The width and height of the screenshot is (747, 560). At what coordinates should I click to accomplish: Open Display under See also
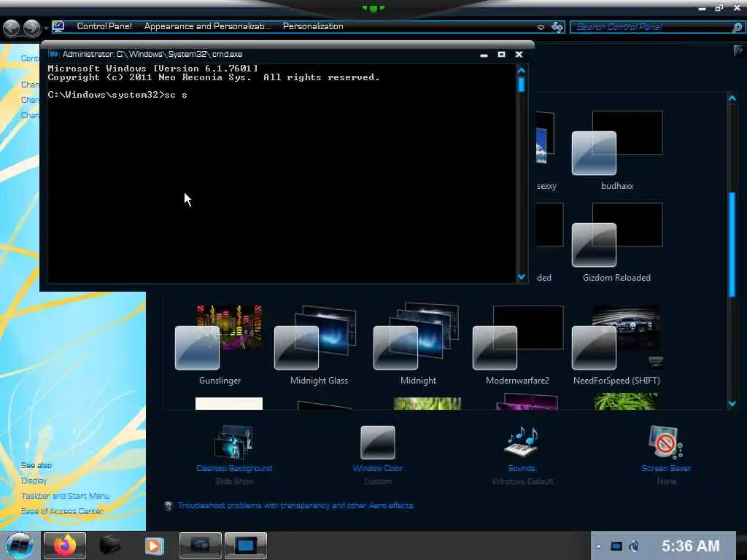click(x=34, y=481)
